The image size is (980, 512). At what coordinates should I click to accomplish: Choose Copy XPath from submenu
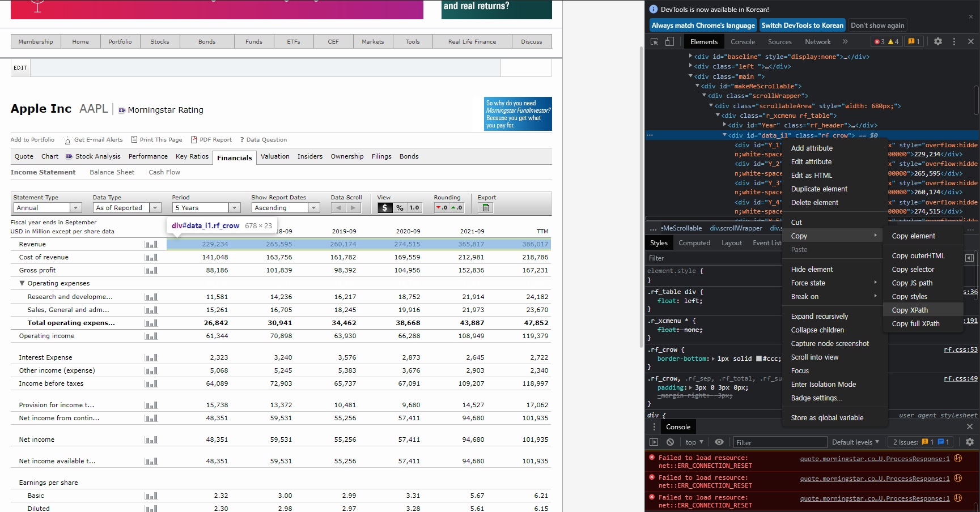[923, 310]
